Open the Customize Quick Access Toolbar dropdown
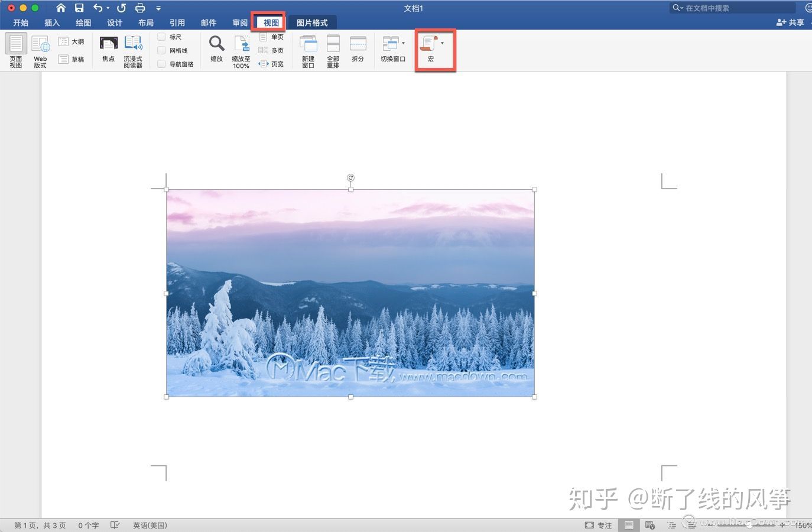This screenshot has width=812, height=532. (158, 8)
